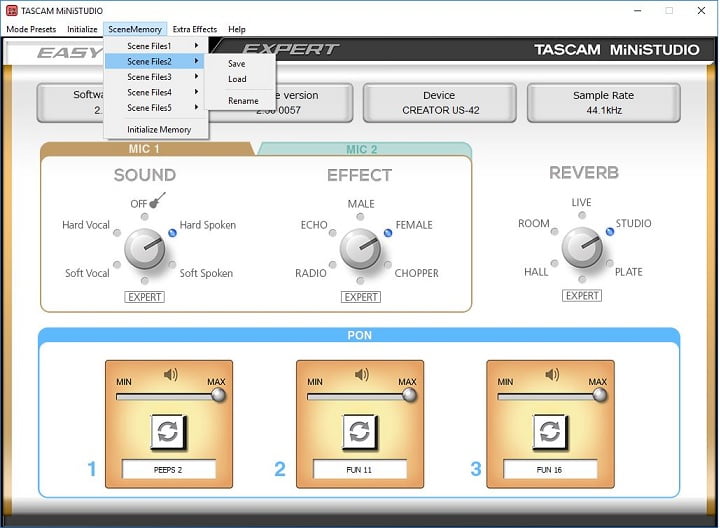Expand the Scene Files3 submenu
The width and height of the screenshot is (720, 528).
[156, 77]
